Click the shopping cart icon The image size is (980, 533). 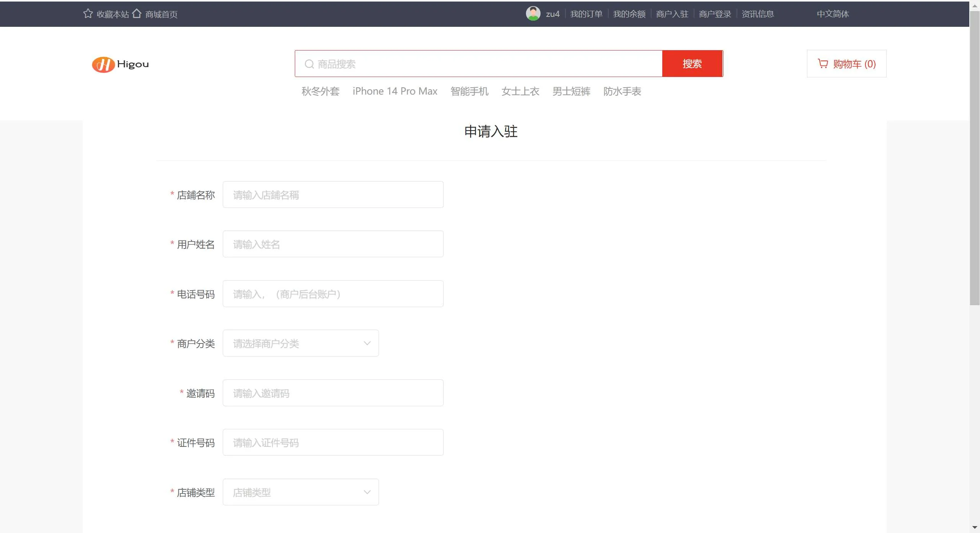823,64
